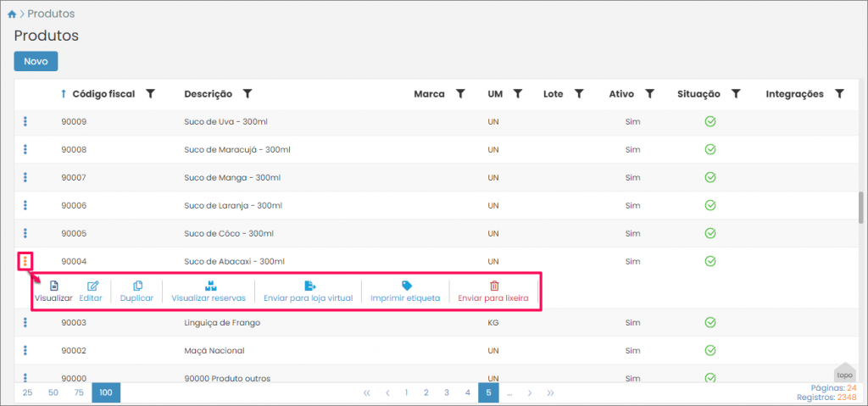Go to home via breadcrumb house icon
This screenshot has width=868, height=406.
click(11, 14)
